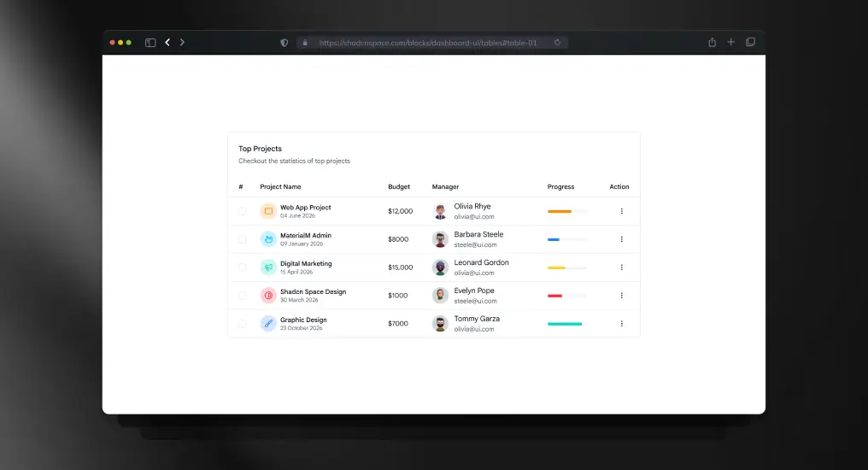Tick the Graphic Design row checkbox

242,324
